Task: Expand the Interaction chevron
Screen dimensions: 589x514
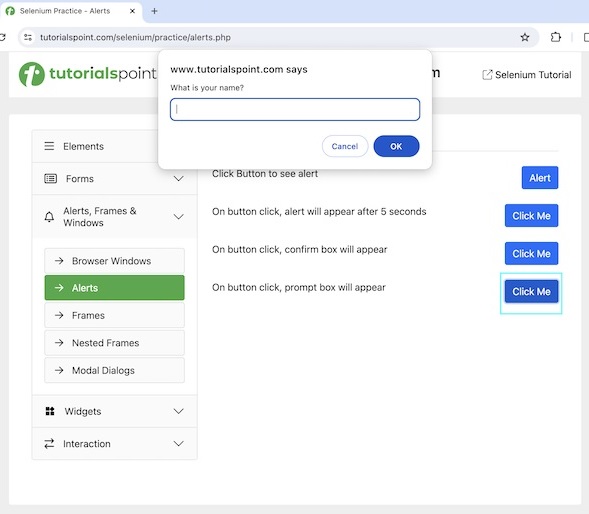Action: click(178, 444)
